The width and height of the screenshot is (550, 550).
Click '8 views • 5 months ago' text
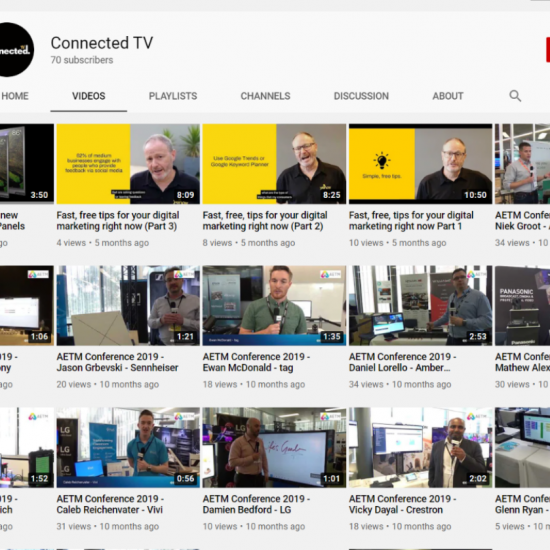click(x=249, y=243)
